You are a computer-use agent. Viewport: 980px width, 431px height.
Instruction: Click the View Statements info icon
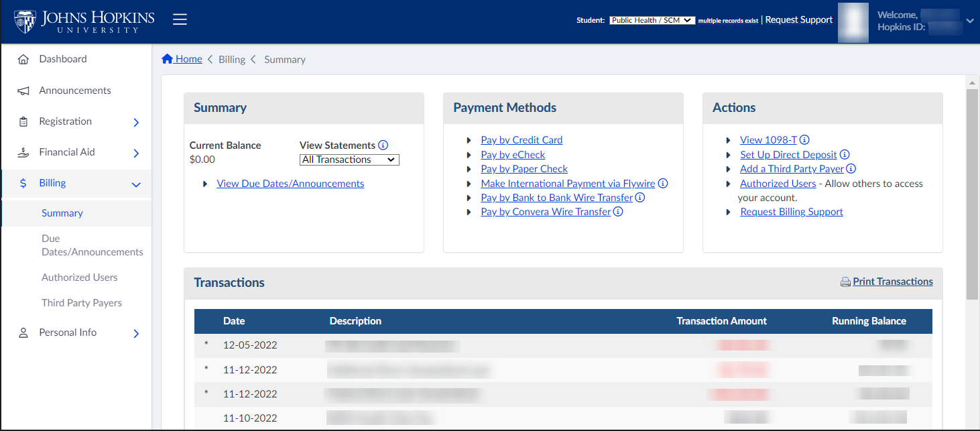[383, 145]
